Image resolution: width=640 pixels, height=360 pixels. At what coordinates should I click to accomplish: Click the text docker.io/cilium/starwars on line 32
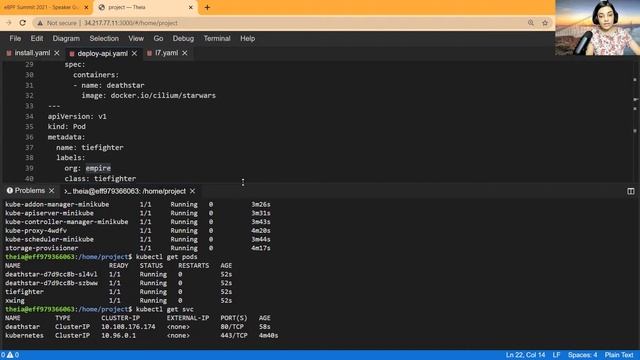pyautogui.click(x=163, y=96)
